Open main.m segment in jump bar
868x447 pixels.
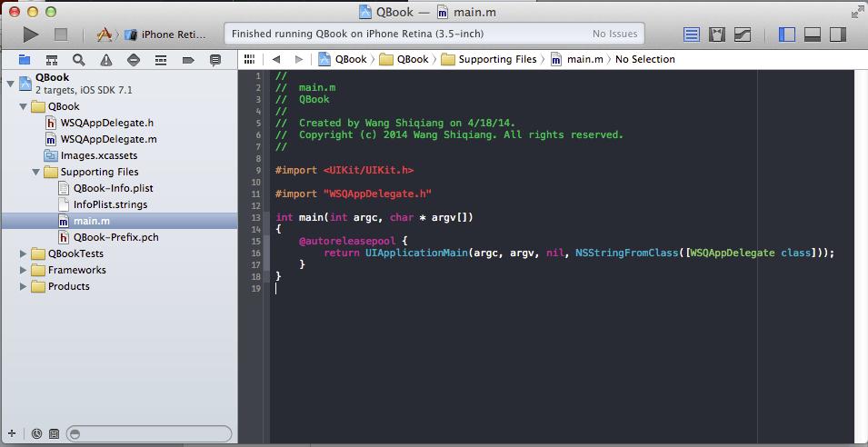(x=577, y=59)
